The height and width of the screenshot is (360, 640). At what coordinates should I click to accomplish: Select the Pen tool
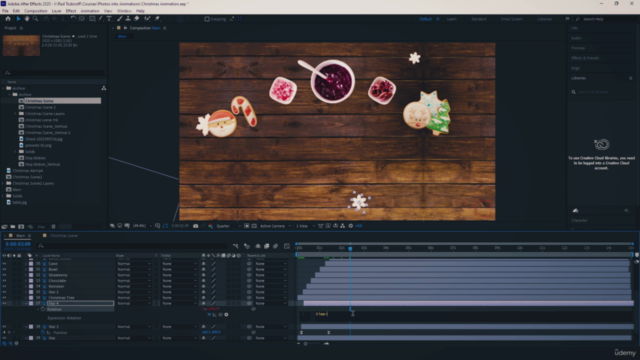click(x=101, y=19)
